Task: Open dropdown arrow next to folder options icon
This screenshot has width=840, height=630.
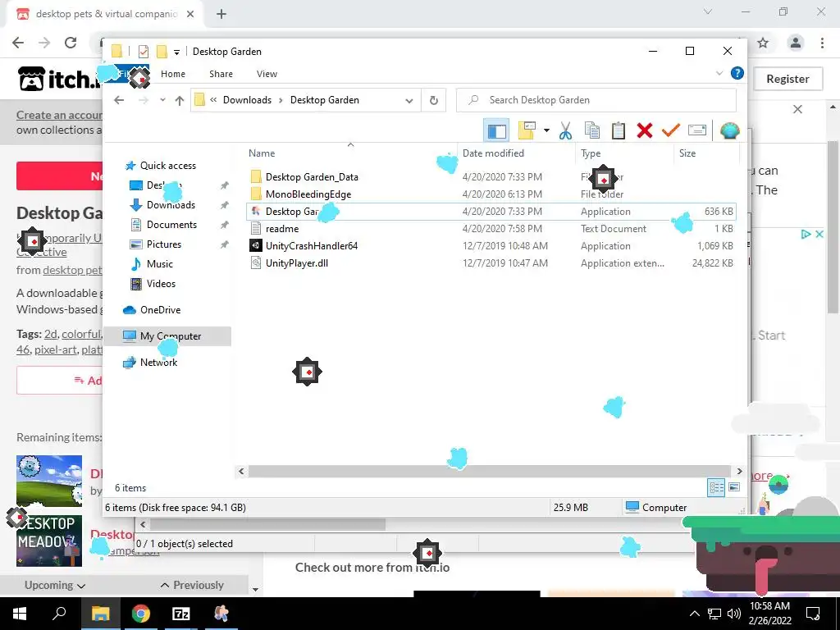Action: [x=546, y=130]
